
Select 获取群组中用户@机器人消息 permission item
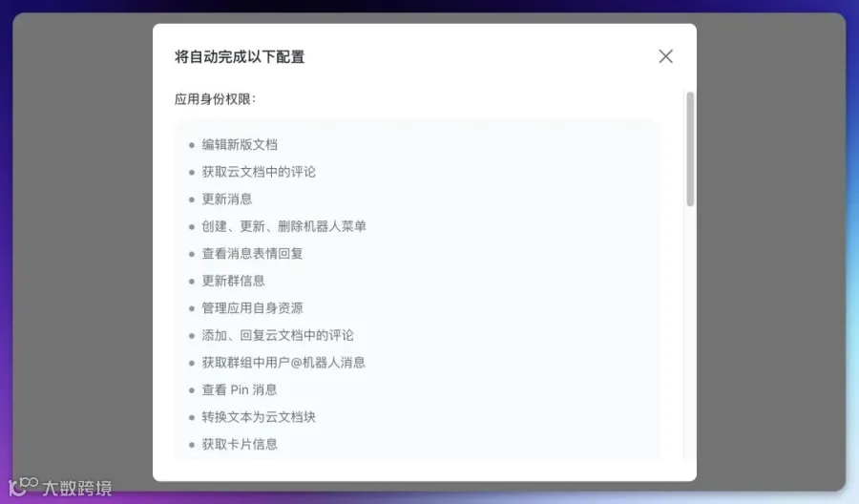coord(283,363)
